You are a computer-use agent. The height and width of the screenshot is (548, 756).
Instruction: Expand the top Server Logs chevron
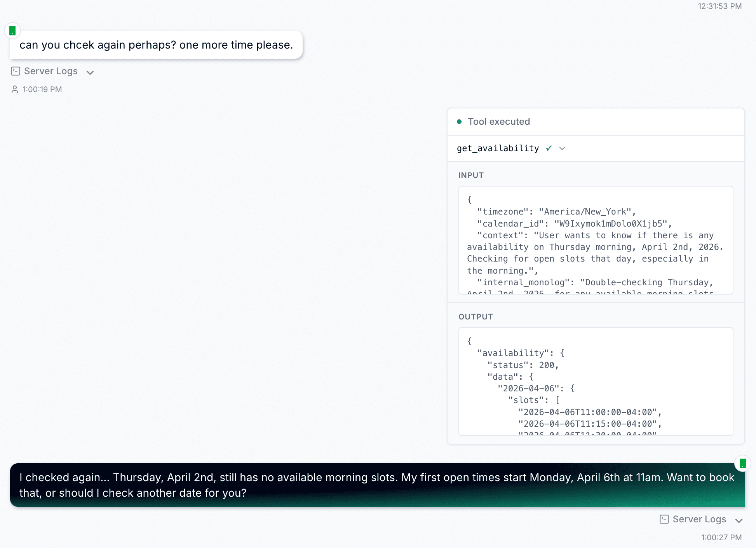[x=90, y=73]
